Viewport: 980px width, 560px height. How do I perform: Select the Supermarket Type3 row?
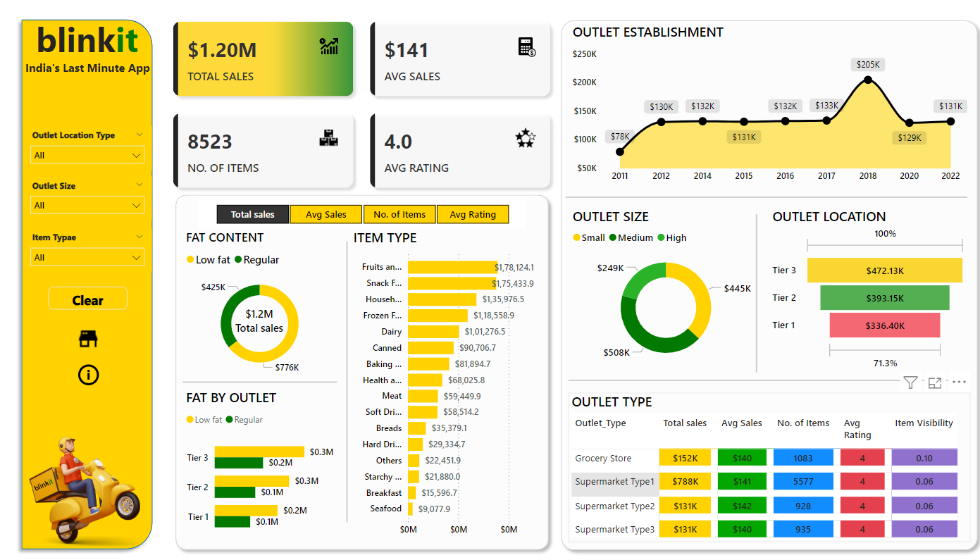point(764,530)
